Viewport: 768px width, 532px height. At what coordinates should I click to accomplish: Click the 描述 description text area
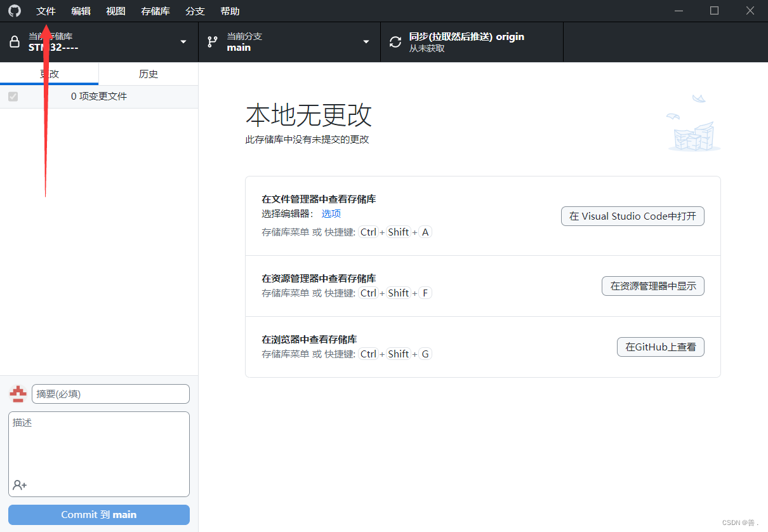pyautogui.click(x=99, y=454)
